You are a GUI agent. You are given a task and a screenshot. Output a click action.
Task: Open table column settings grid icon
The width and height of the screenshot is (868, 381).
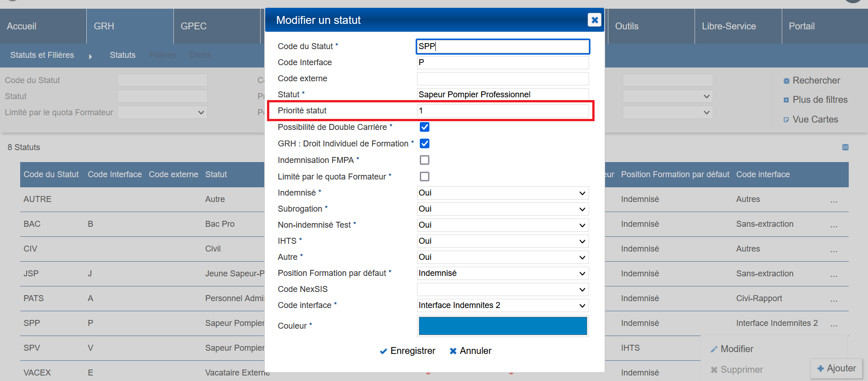[845, 147]
